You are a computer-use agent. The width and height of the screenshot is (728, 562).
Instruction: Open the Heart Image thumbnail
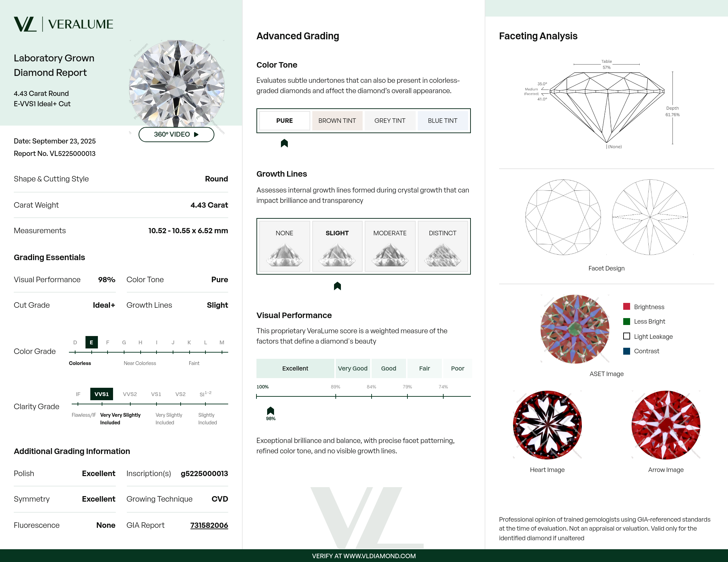pyautogui.click(x=547, y=425)
